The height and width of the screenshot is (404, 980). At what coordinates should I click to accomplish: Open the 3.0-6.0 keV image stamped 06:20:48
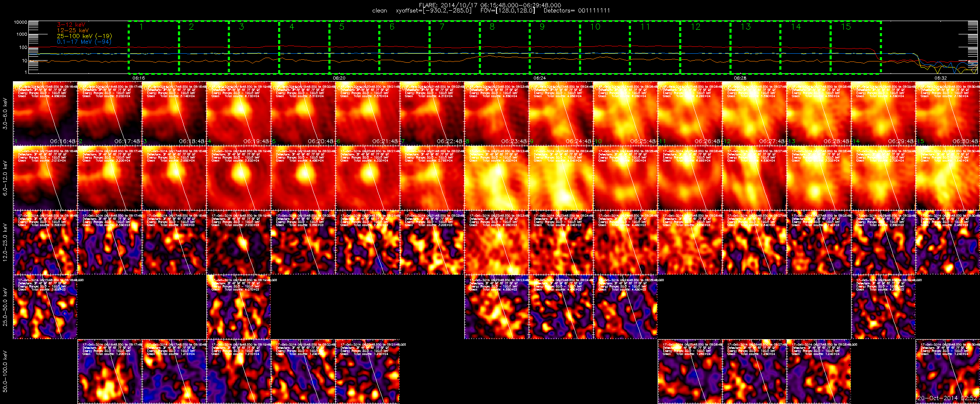click(x=303, y=113)
